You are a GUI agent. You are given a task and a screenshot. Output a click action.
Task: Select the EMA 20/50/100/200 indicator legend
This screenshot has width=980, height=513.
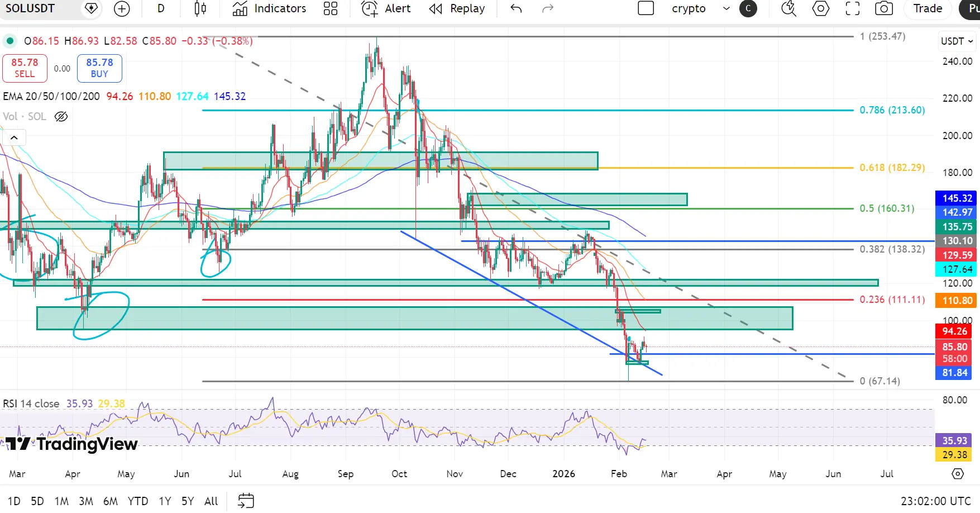pyautogui.click(x=51, y=96)
